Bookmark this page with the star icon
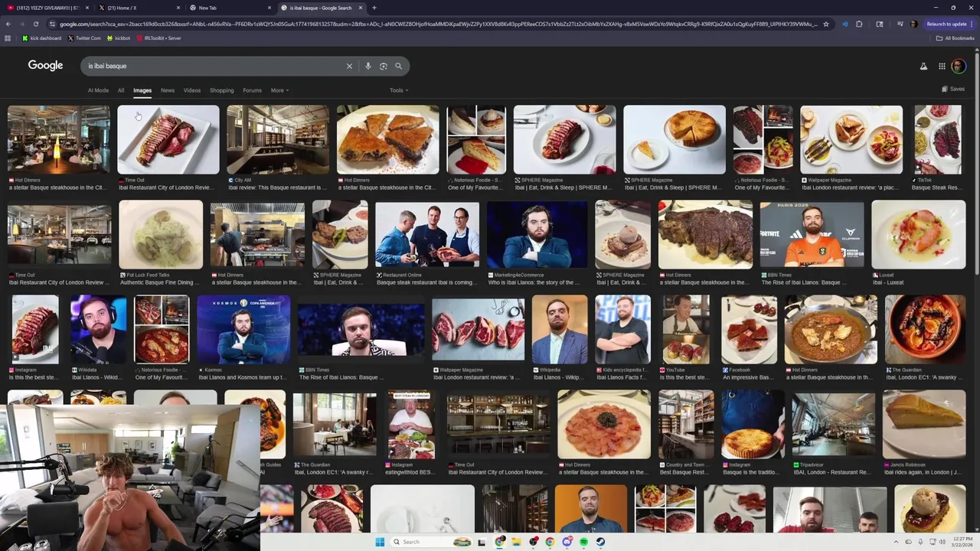The height and width of the screenshot is (551, 980). 826,24
